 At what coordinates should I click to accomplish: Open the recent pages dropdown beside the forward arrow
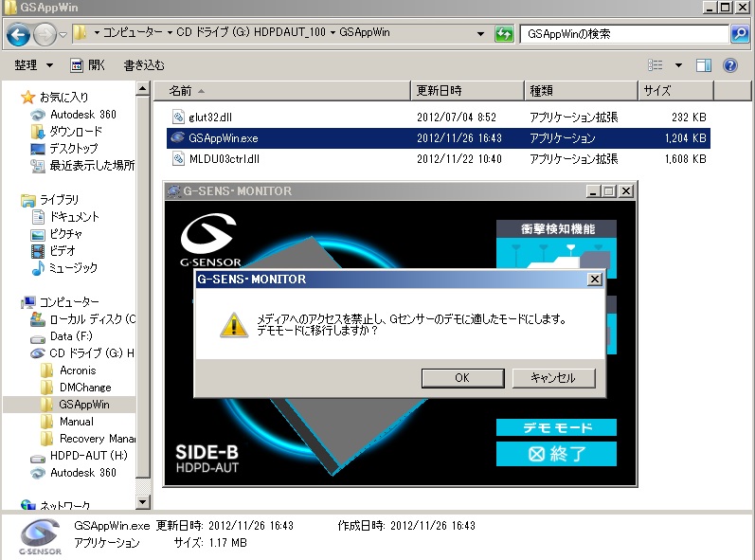point(63,35)
